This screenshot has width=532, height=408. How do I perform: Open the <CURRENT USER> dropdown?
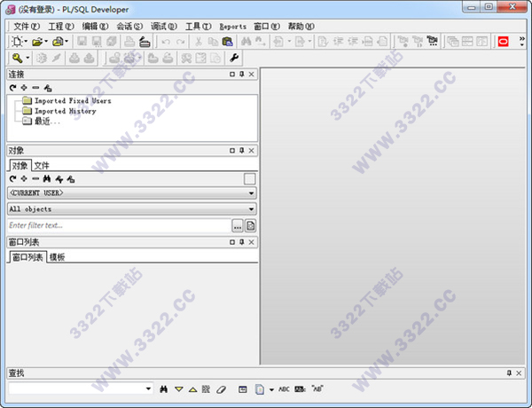coord(251,193)
